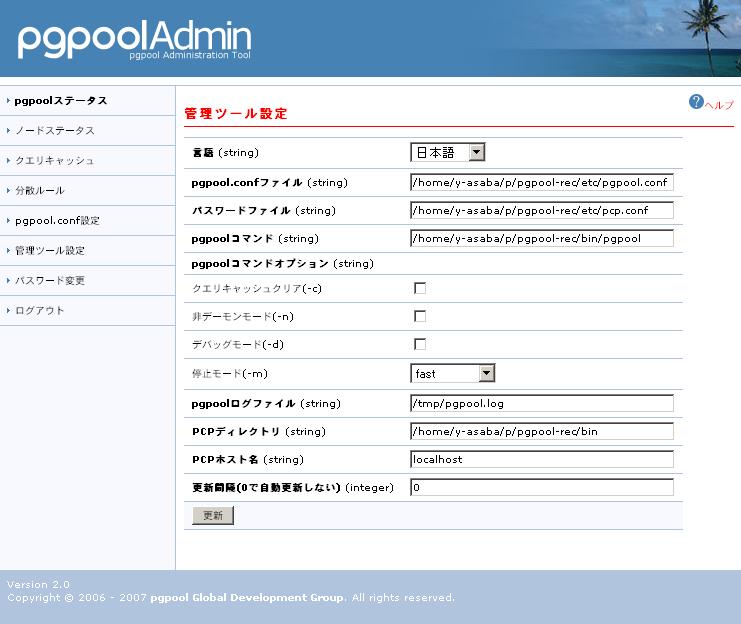The height and width of the screenshot is (624, 741).
Task: Open 管理ツール設定 menu item
Action: [50, 251]
